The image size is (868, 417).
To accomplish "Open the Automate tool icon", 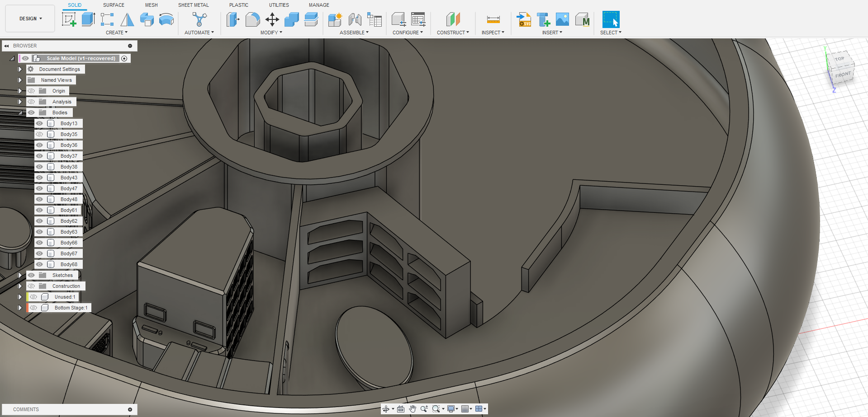I will click(199, 19).
